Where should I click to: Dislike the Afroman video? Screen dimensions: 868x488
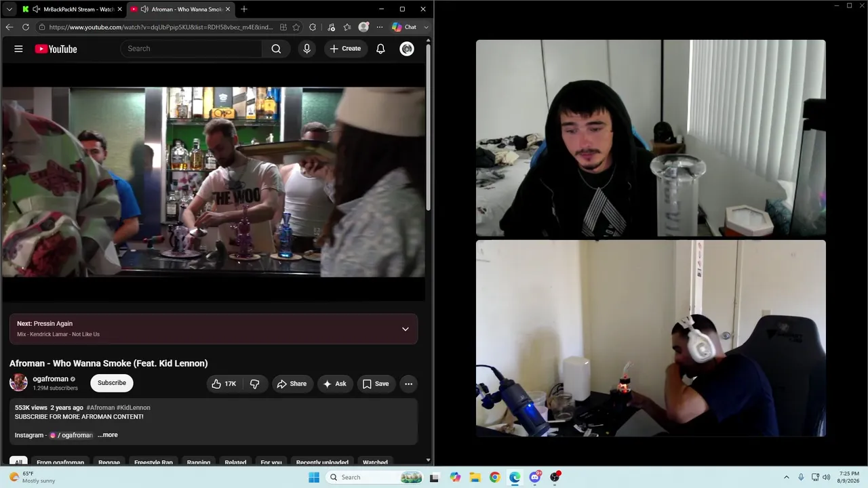255,384
